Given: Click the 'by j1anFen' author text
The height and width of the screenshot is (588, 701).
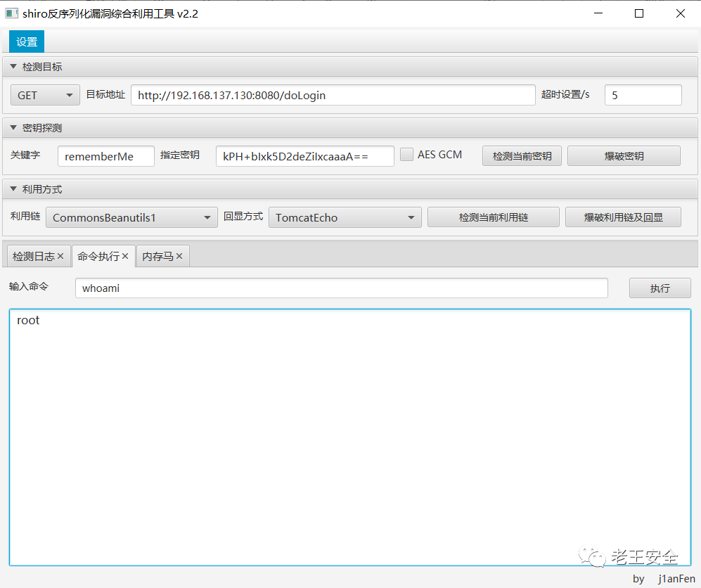Looking at the screenshot, I should coord(664,579).
